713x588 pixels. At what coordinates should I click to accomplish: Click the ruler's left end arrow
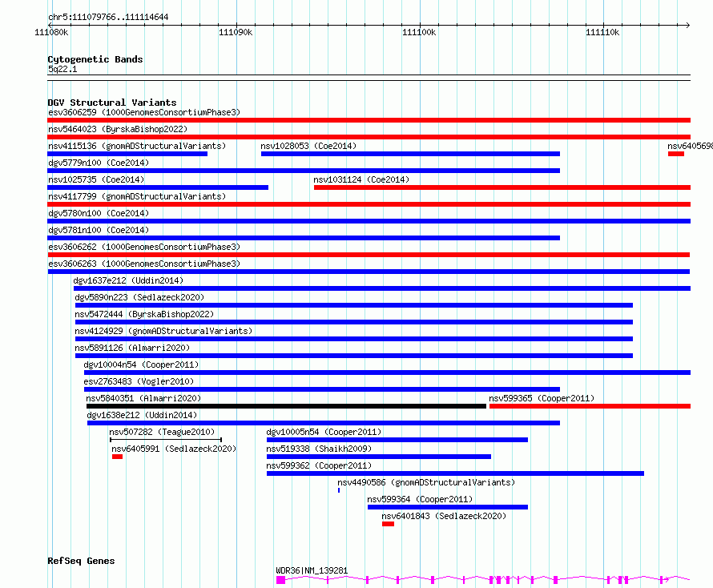click(x=50, y=25)
